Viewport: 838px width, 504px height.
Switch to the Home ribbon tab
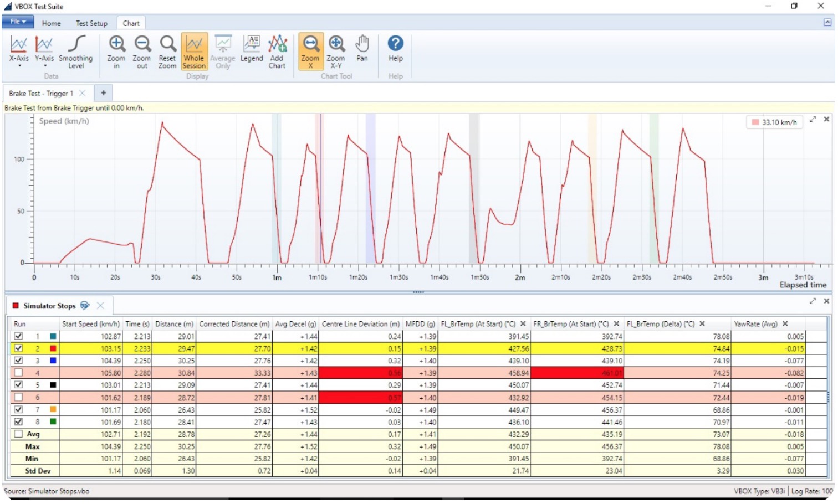click(52, 23)
